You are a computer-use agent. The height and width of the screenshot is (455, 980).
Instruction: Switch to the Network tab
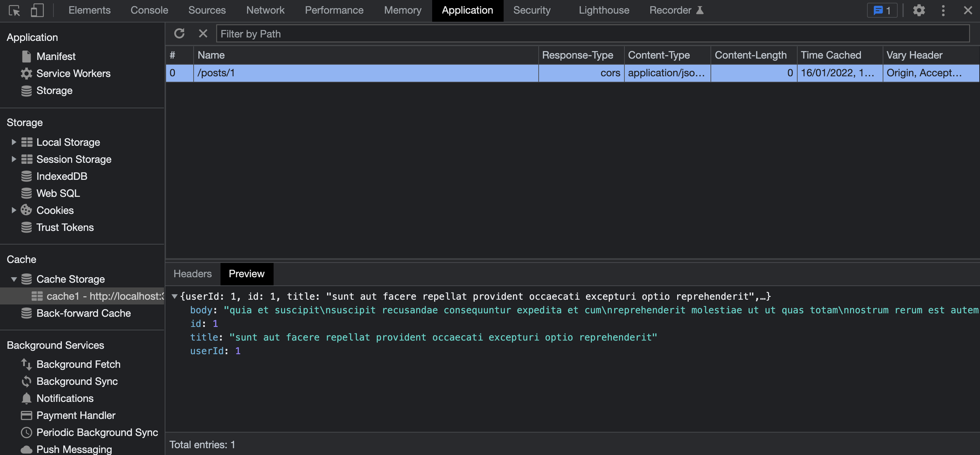(265, 10)
